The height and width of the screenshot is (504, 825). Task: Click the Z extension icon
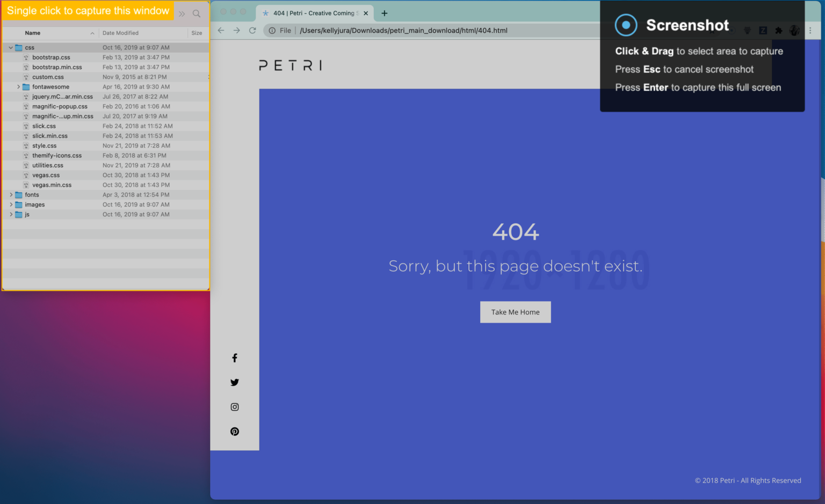763,31
